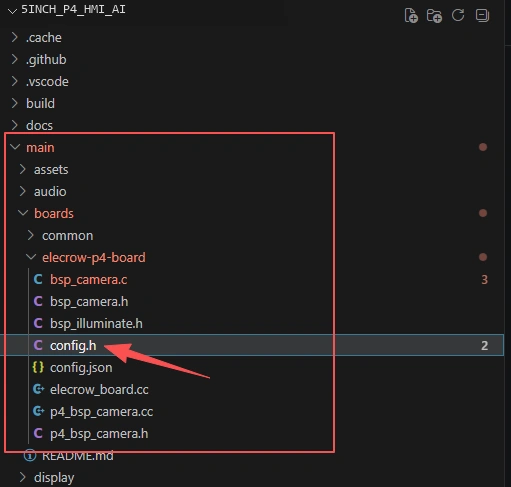
Task: Select the .vscode folder name
Action: click(47, 82)
